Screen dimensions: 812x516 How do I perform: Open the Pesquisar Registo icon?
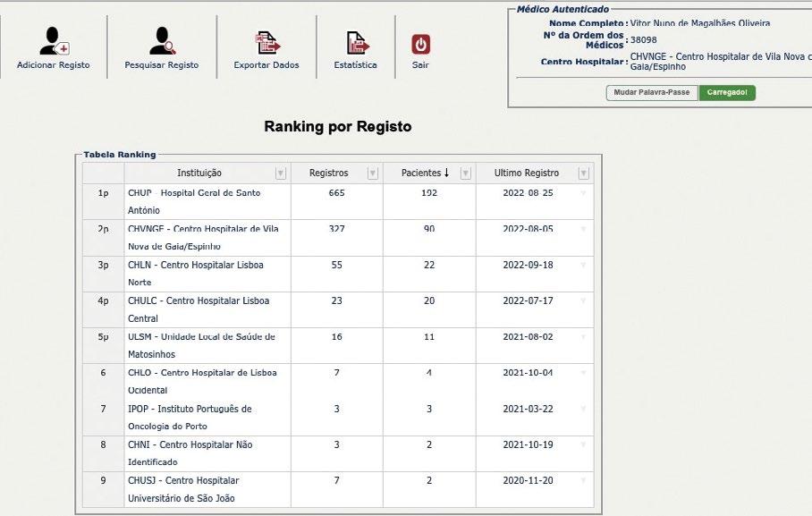tap(162, 41)
